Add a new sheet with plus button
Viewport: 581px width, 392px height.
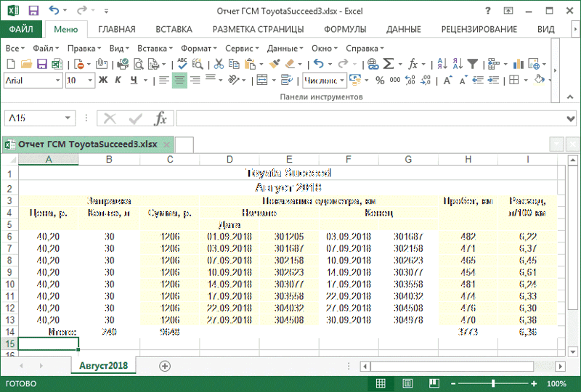click(165, 366)
